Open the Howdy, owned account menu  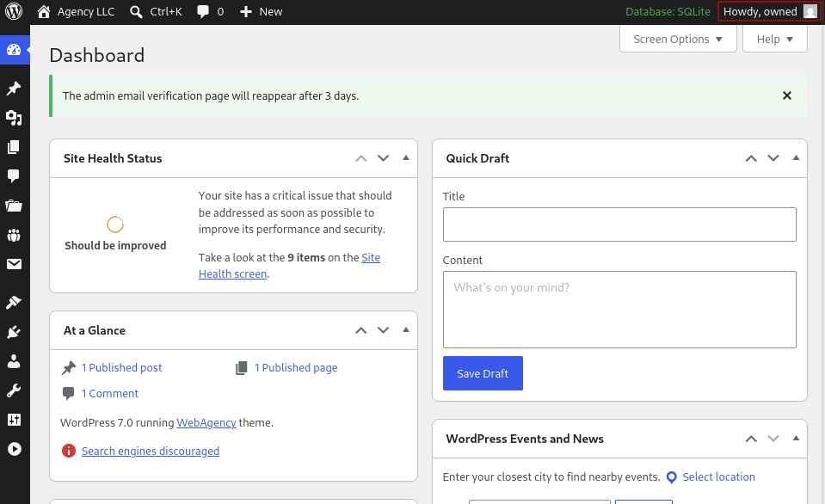769,11
